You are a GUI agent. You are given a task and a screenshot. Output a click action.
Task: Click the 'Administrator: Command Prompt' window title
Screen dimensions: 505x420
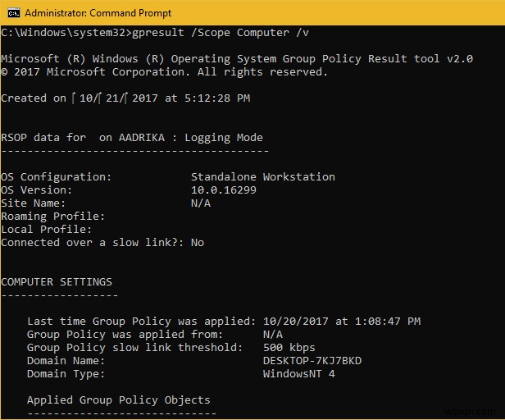98,13
